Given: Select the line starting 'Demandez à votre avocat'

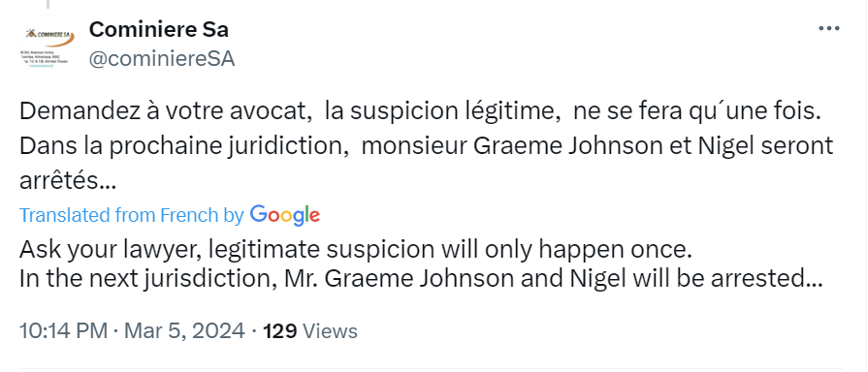Looking at the screenshot, I should tap(419, 111).
